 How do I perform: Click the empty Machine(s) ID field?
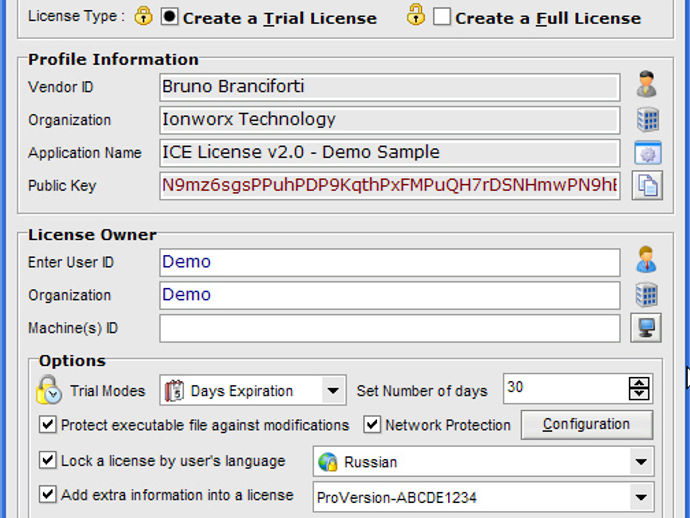pyautogui.click(x=390, y=328)
